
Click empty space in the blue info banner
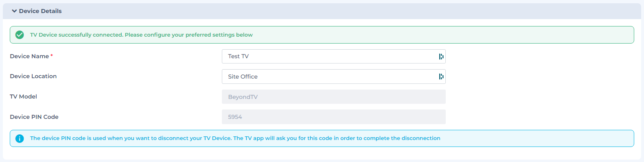point(537,138)
